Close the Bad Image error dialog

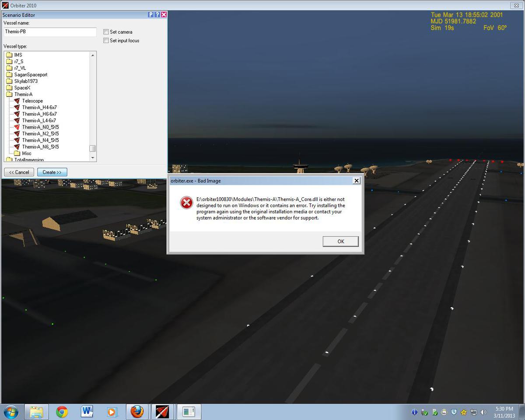coord(357,181)
